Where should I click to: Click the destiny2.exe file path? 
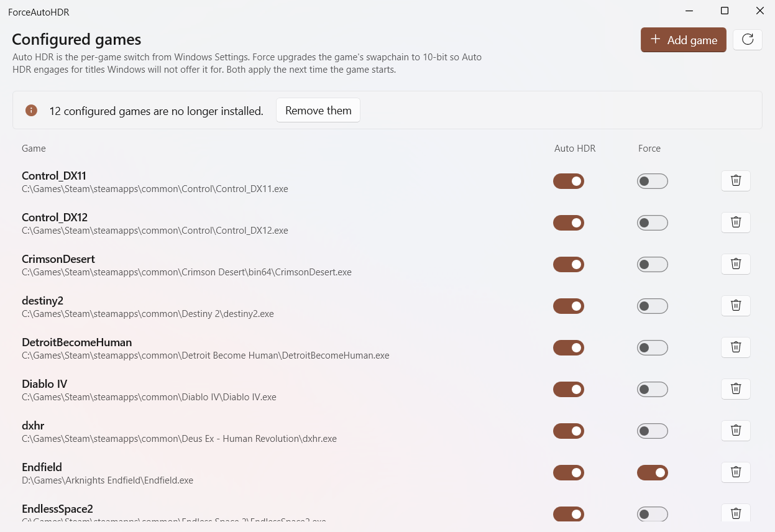(148, 314)
